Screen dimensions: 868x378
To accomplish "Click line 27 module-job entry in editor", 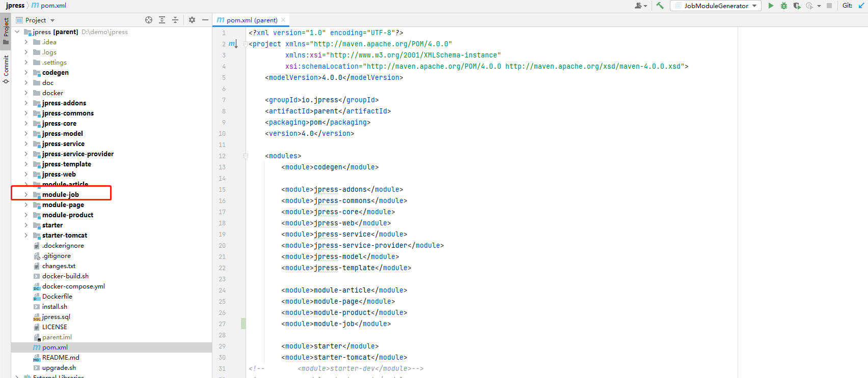I will 336,324.
